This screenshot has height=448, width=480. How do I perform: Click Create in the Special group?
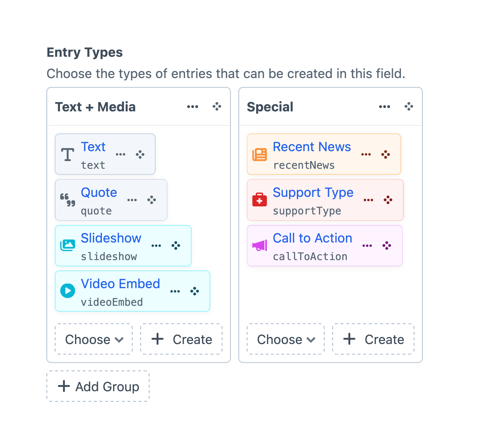pos(373,339)
